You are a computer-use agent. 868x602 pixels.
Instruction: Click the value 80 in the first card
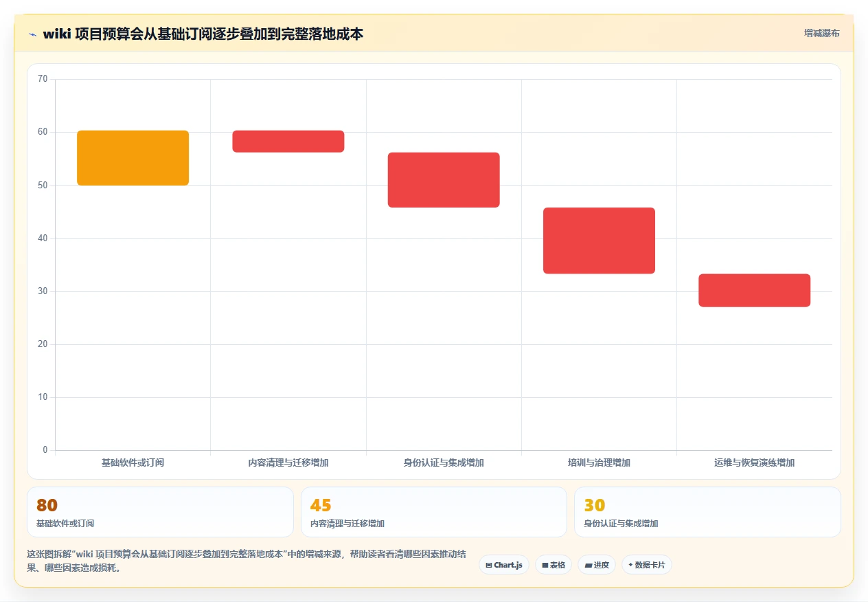pos(47,505)
